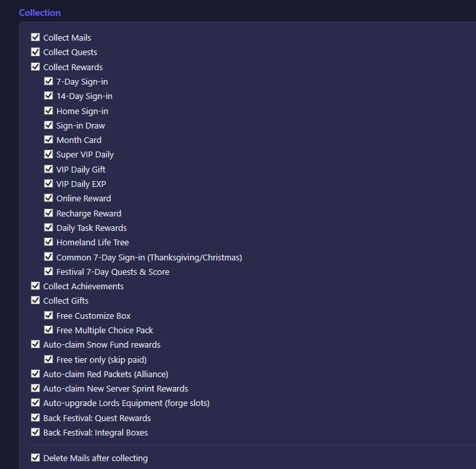476x469 pixels.
Task: Uncheck Auto-claim New Server Sprint Rewards
Action: tap(35, 388)
